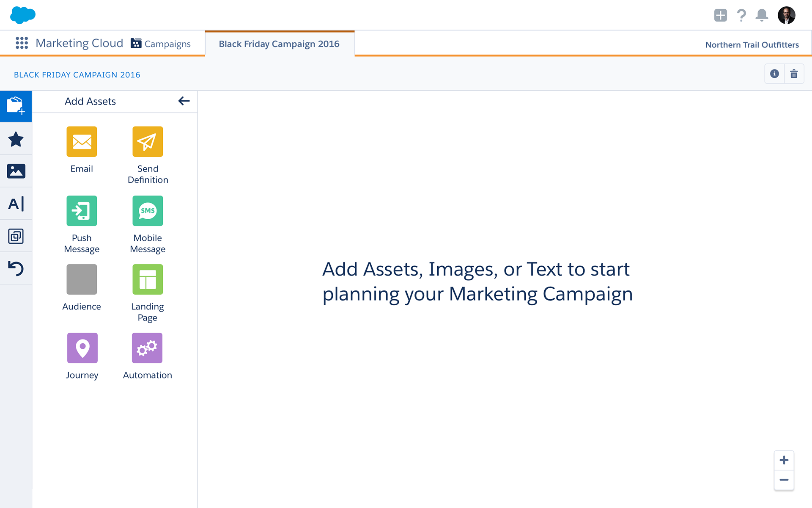Viewport: 812px width, 508px height.
Task: Delete campaign using trash icon
Action: (x=794, y=74)
